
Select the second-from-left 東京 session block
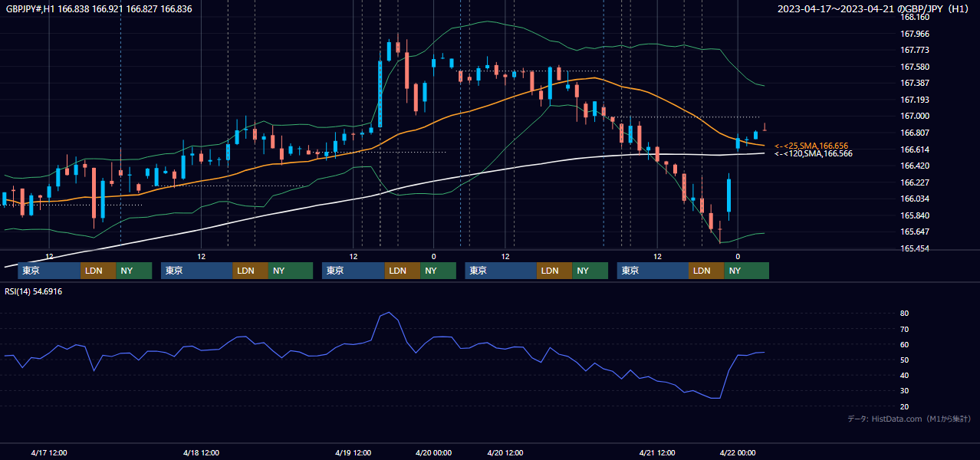coord(196,271)
